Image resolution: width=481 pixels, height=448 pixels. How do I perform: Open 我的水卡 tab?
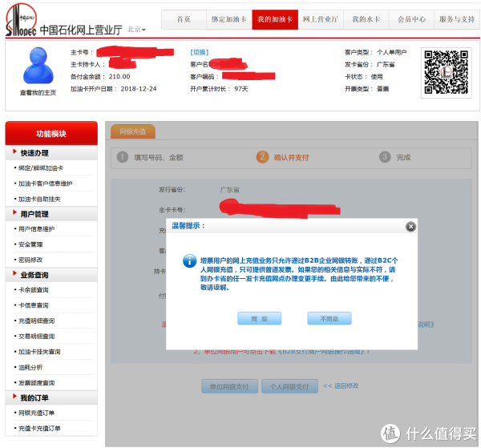[x=366, y=19]
